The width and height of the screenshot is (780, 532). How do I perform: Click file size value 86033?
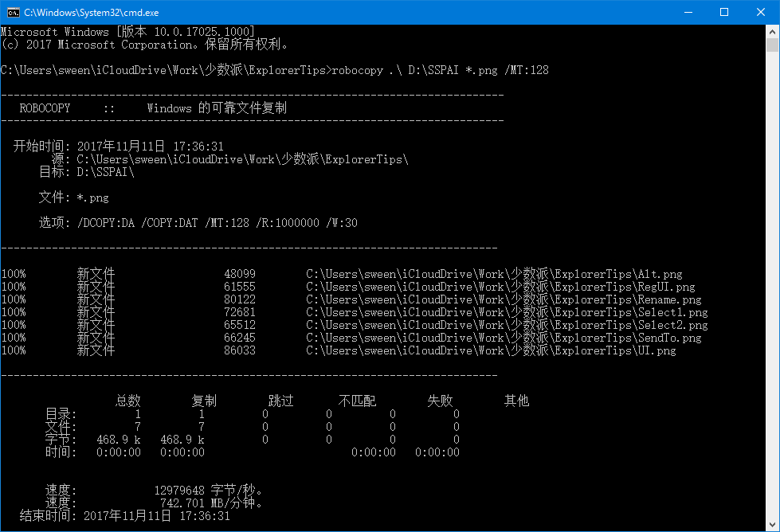240,350
